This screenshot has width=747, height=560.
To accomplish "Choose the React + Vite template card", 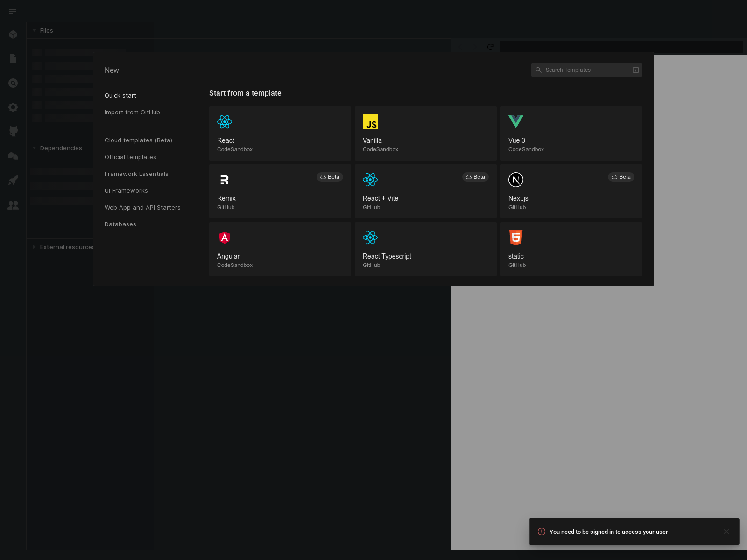I will click(x=426, y=191).
